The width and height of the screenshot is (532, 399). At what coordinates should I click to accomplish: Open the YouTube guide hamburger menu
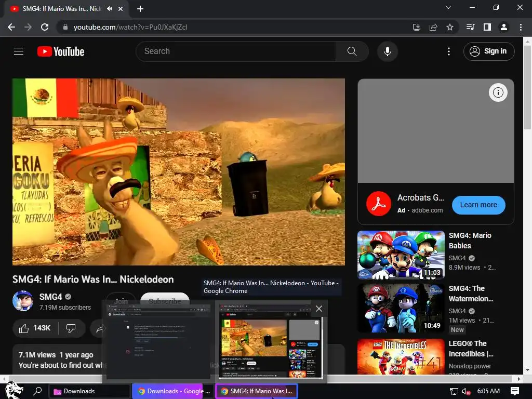(19, 51)
